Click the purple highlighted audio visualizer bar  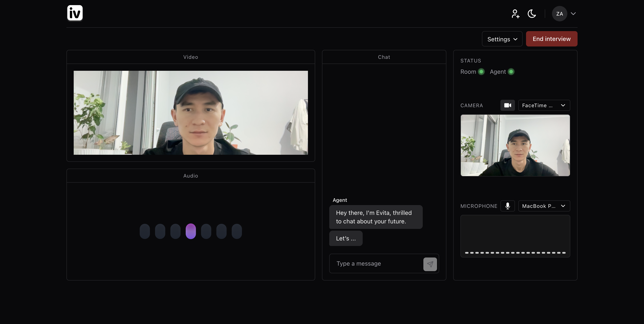click(x=191, y=231)
